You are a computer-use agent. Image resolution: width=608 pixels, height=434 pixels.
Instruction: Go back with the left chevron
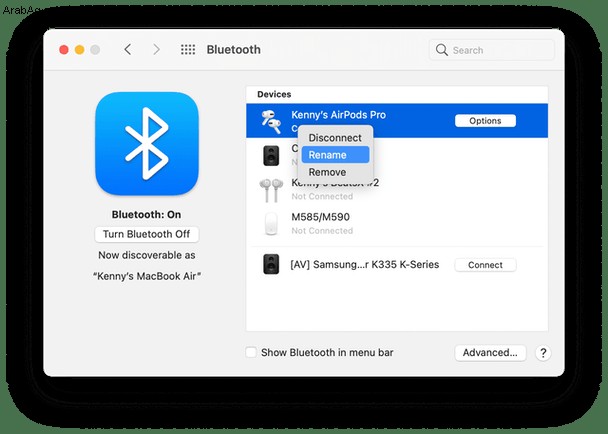pos(128,50)
